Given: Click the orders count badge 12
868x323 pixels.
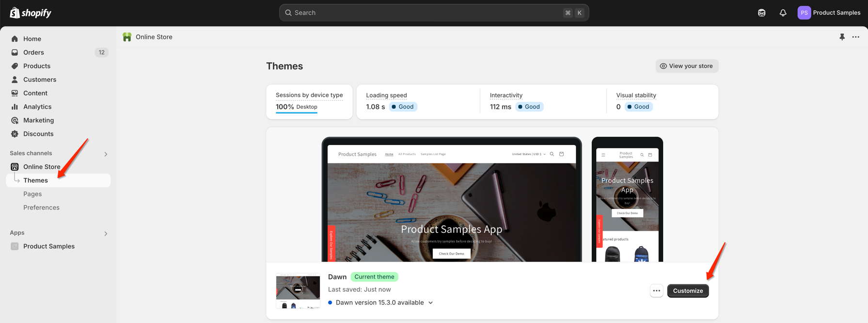Looking at the screenshot, I should [x=101, y=52].
